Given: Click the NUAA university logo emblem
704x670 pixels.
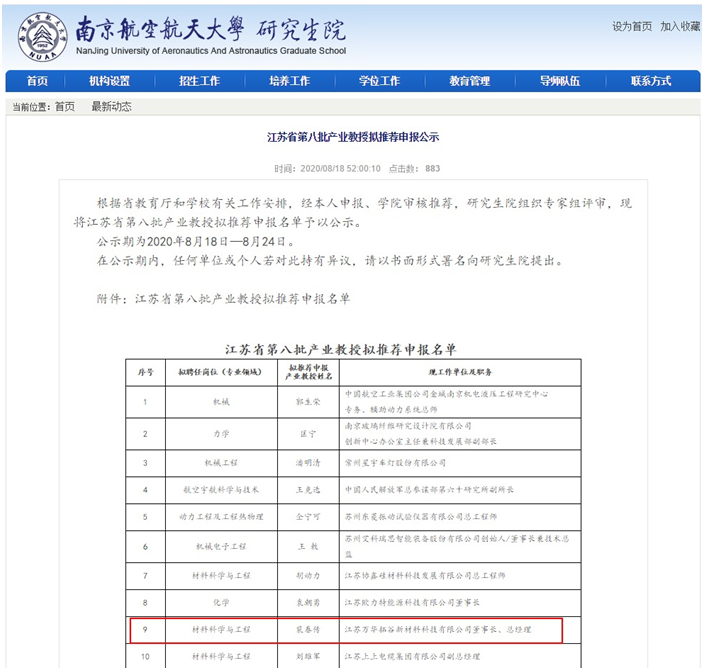Looking at the screenshot, I should point(42,37).
